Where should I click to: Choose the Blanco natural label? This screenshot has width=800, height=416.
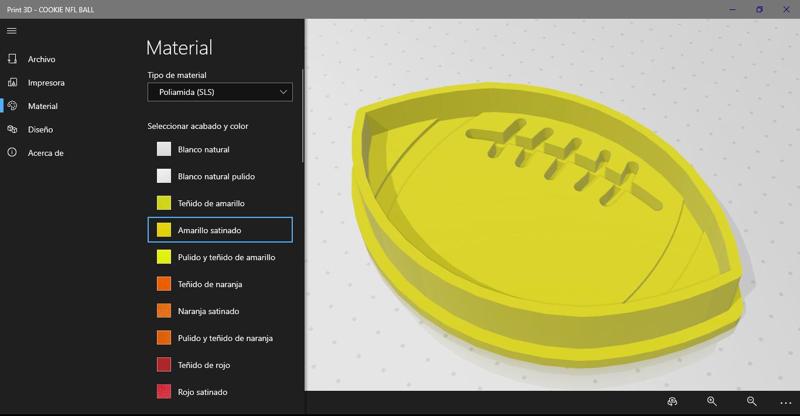tap(204, 150)
